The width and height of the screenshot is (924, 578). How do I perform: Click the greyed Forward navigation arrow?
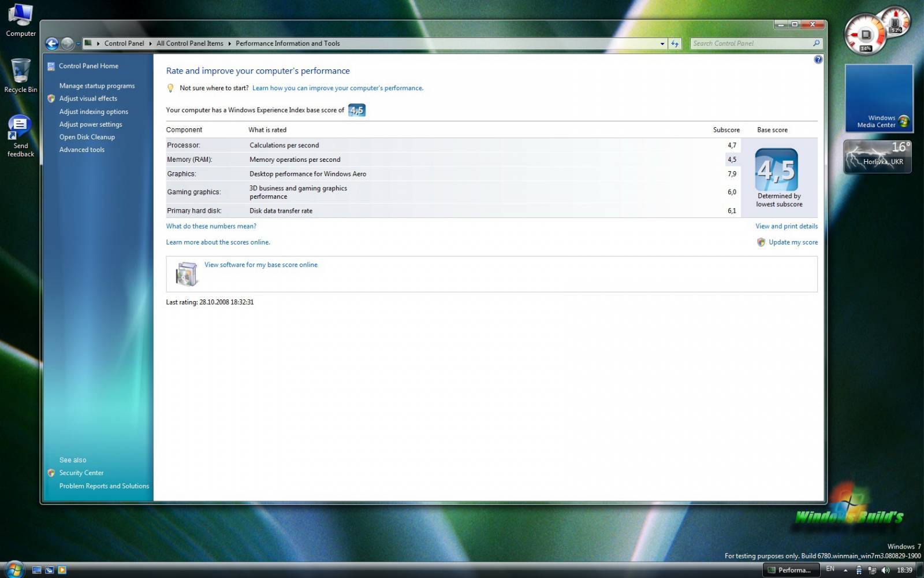click(68, 43)
